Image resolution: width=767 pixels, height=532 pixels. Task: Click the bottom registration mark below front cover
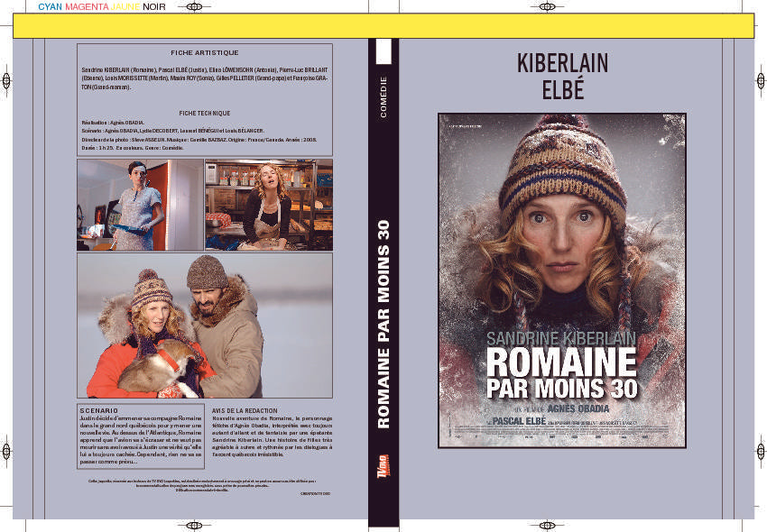point(547,526)
